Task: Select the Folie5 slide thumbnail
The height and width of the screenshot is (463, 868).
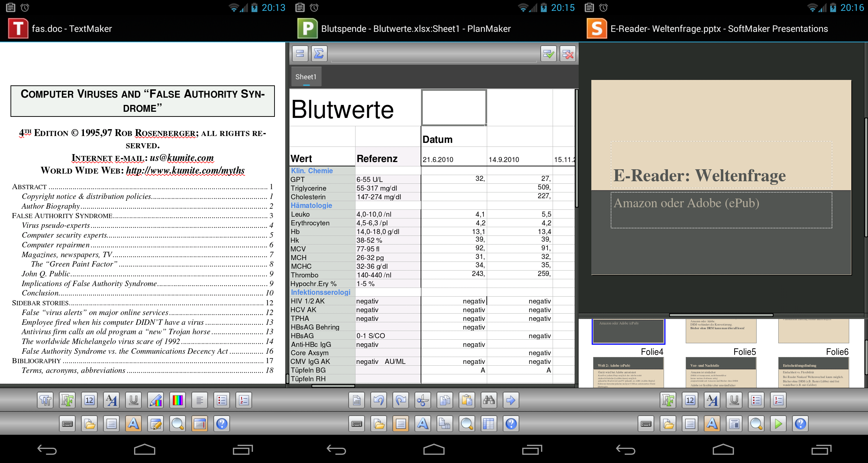Action: click(721, 372)
